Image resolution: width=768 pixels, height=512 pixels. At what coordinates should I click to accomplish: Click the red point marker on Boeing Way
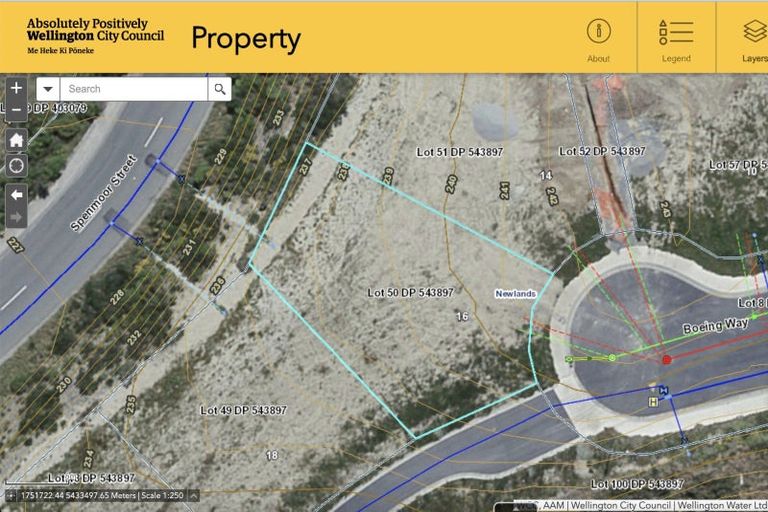666,359
